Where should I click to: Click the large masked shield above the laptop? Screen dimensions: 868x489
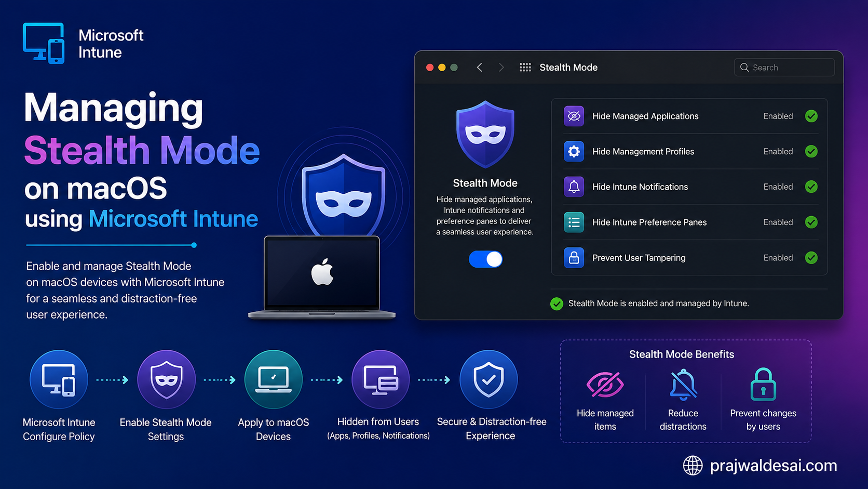pos(344,195)
